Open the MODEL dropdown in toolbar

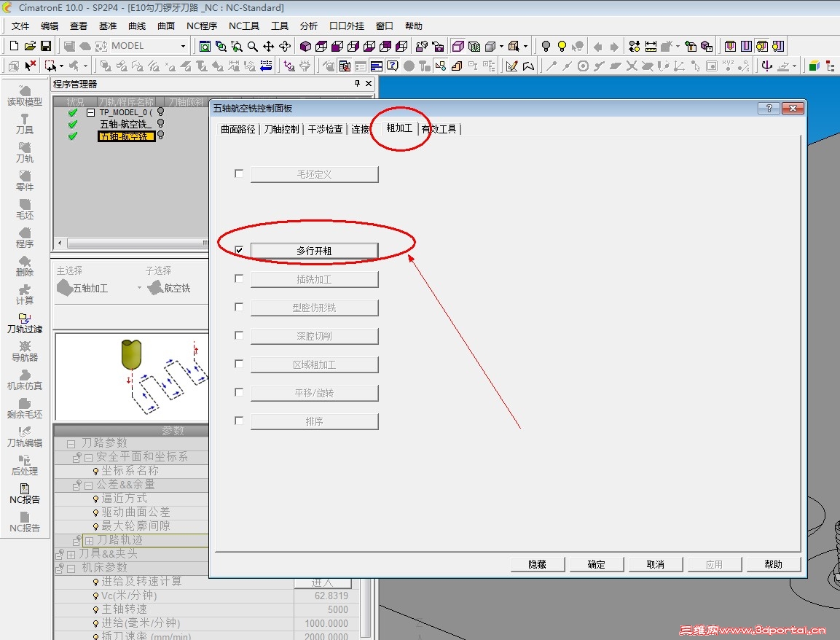click(183, 47)
